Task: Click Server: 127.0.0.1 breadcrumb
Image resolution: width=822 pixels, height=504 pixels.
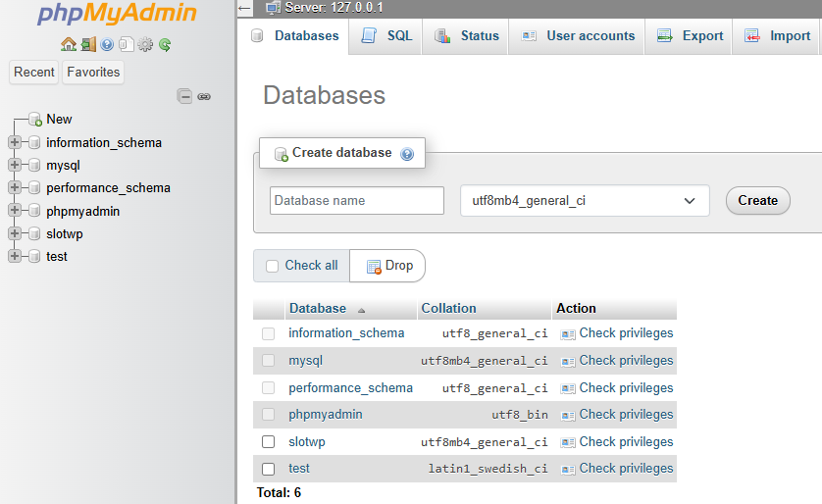Action: tap(334, 8)
